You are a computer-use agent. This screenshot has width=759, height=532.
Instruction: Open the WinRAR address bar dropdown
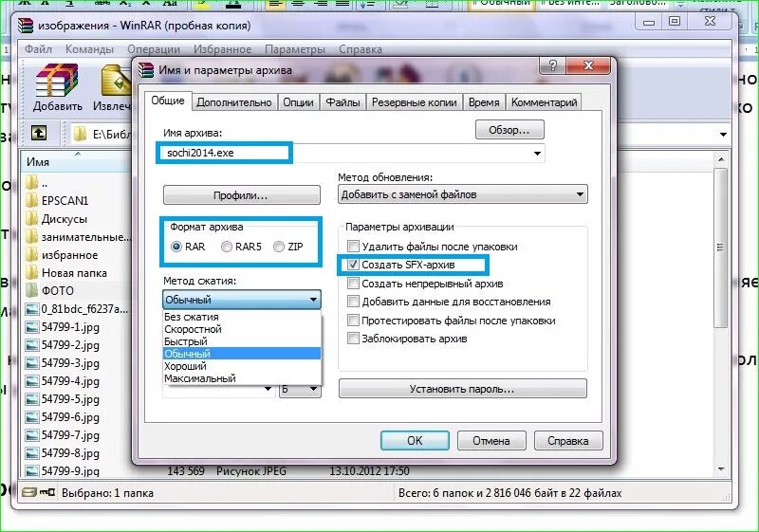tap(723, 134)
